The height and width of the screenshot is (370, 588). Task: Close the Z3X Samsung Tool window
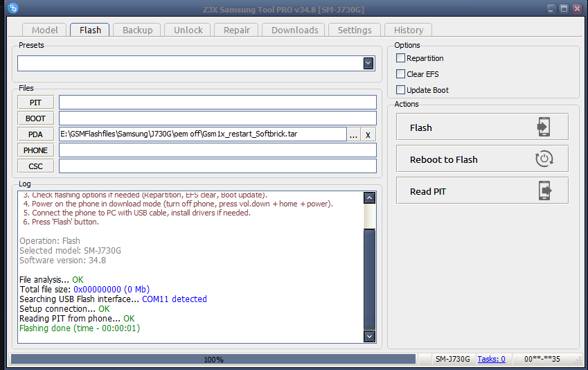(577, 8)
